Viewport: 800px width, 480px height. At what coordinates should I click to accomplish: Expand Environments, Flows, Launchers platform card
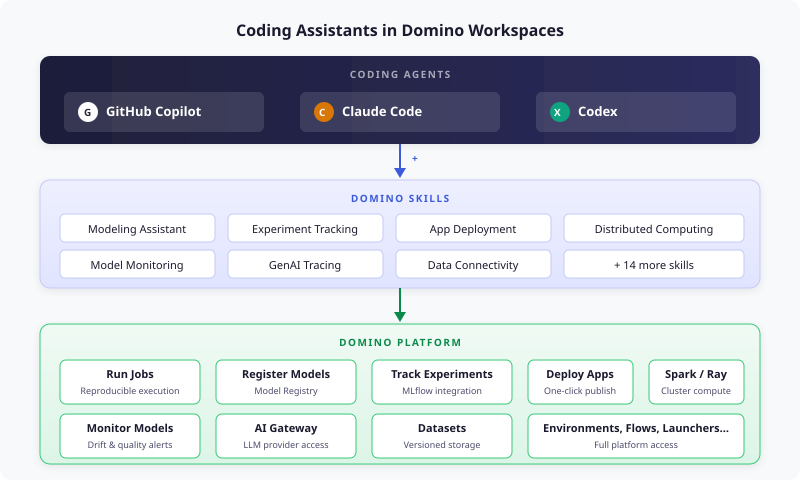tap(636, 436)
